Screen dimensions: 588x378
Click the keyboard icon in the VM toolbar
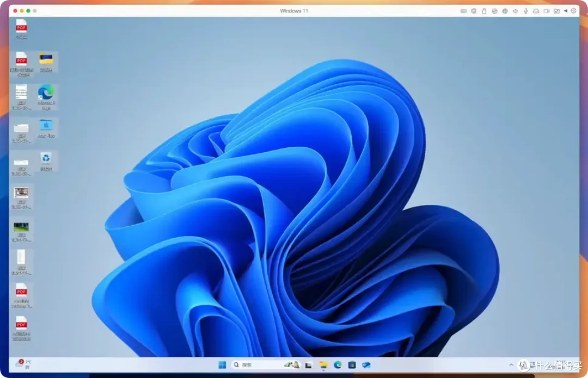pos(463,11)
